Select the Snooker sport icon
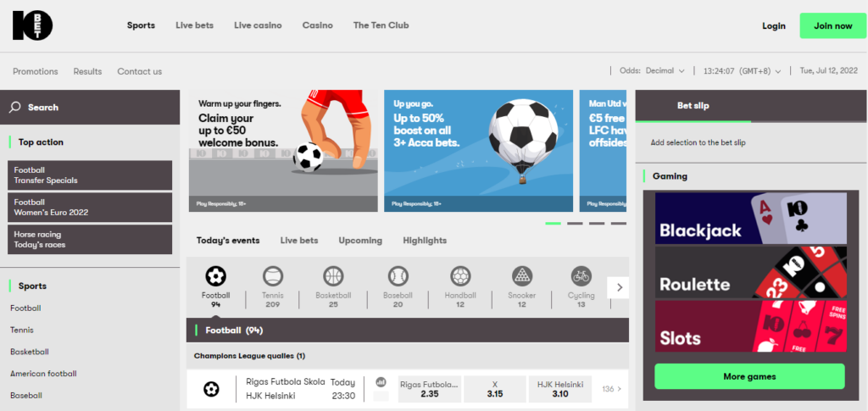 click(521, 276)
